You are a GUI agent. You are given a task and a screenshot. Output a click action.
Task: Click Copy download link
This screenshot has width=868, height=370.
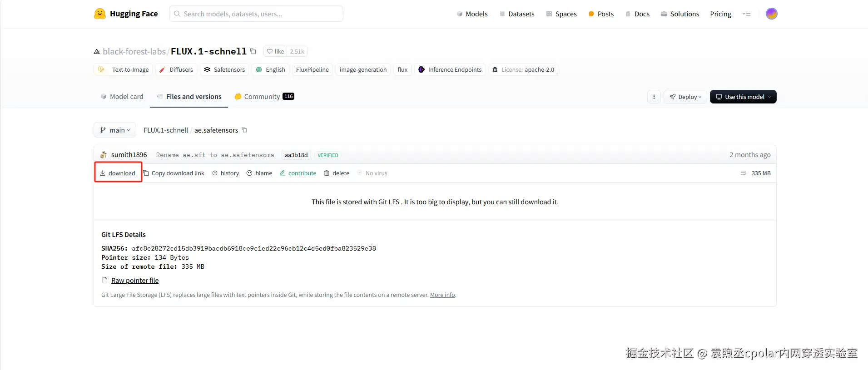[x=174, y=173]
